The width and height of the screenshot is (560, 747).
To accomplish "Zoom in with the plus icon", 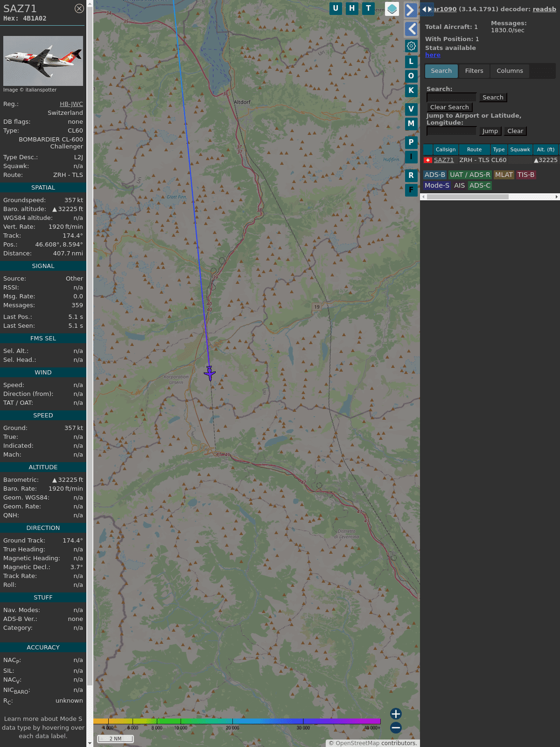I will (x=396, y=713).
